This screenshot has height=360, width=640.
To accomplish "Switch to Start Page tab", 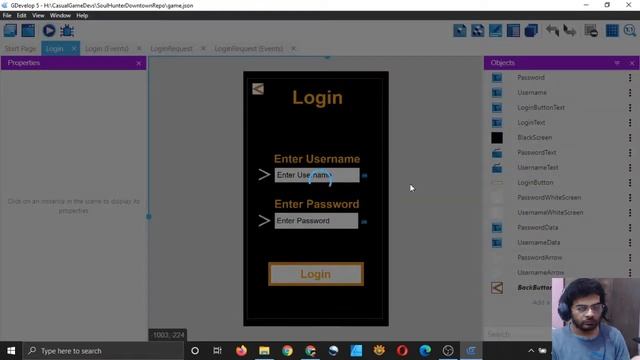I will [20, 49].
